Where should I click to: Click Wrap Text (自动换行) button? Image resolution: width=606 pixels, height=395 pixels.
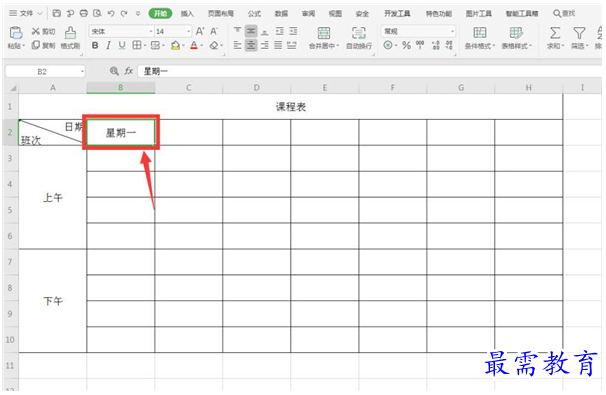[x=359, y=38]
